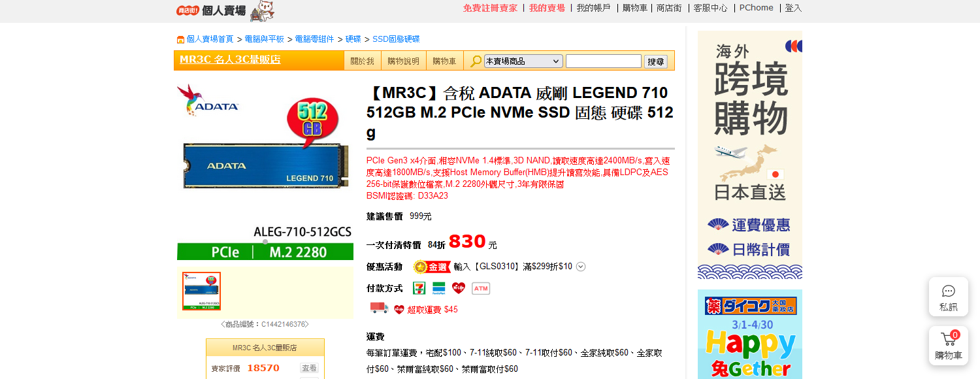Click the 查看 button beside seller rating
Viewport: 980px width, 379px height.
309,368
